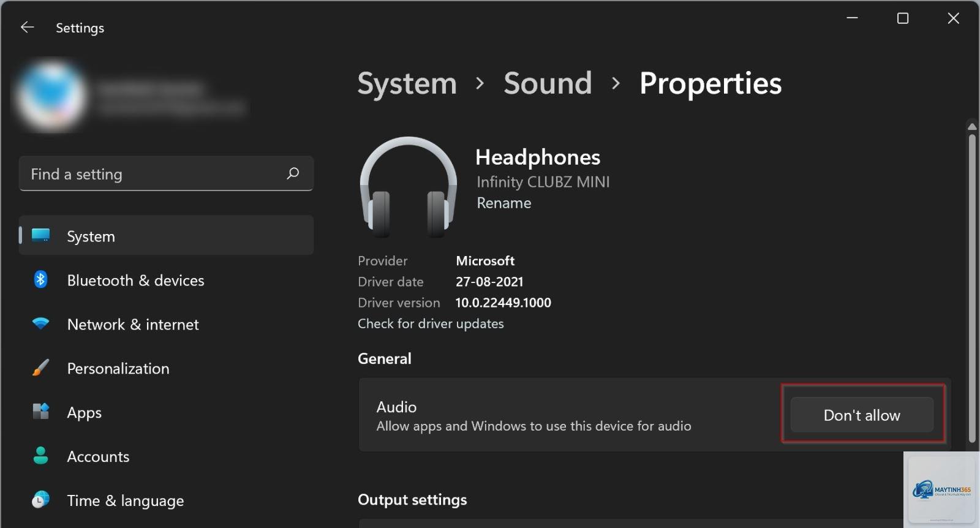
Task: Click the Personalization paintbrush icon
Action: pos(40,368)
